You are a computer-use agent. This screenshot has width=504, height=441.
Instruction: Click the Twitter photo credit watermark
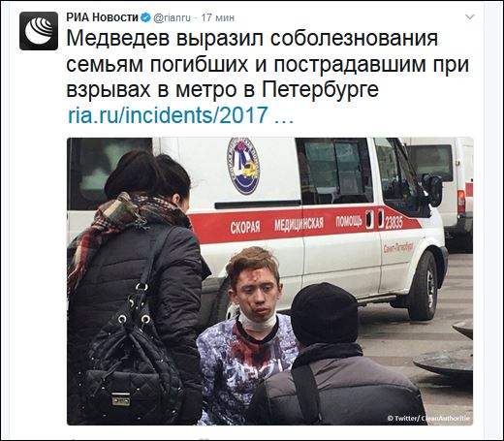click(428, 418)
